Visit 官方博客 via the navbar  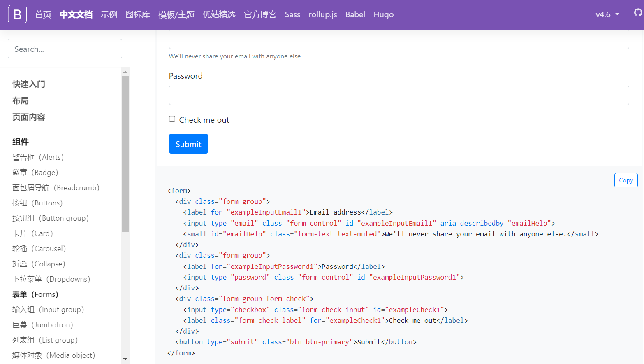[x=260, y=14]
